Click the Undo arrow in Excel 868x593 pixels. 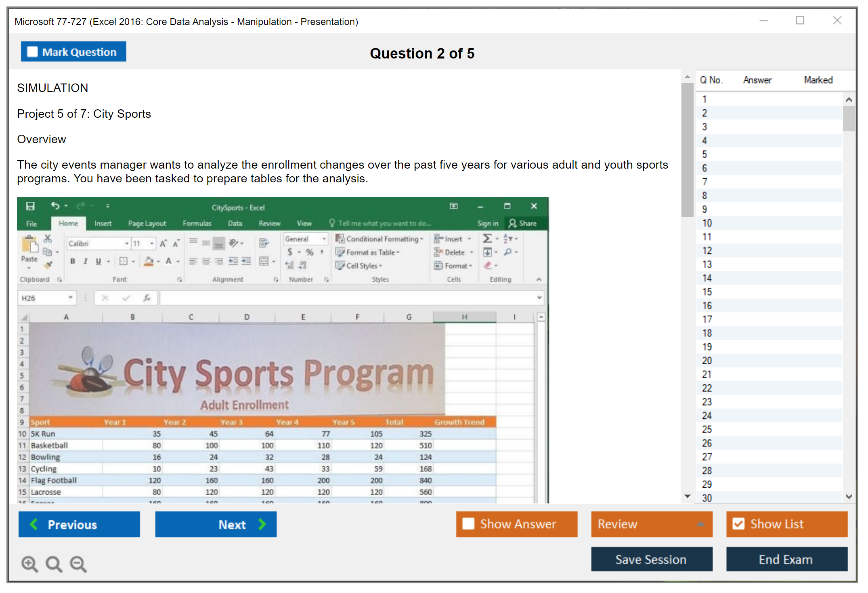tap(55, 206)
